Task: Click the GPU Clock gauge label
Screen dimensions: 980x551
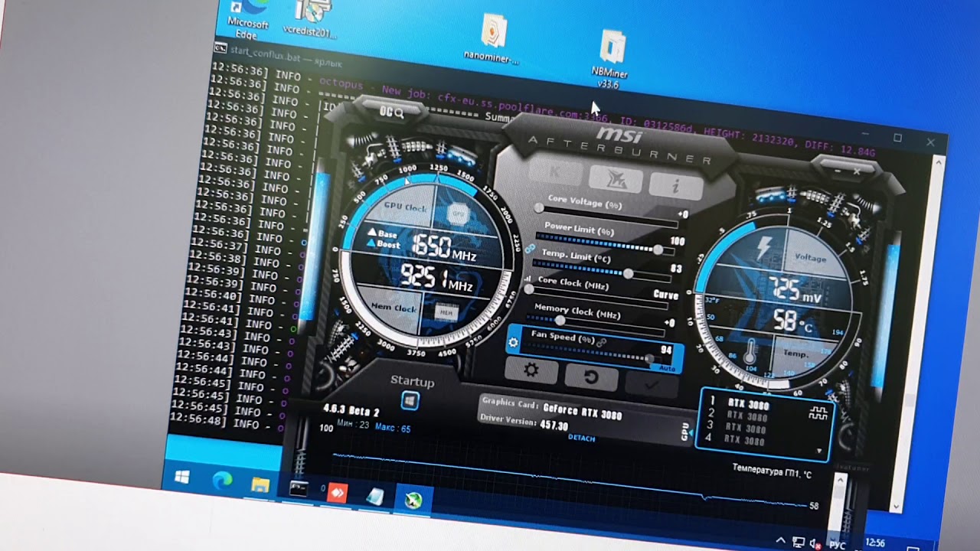Action: point(405,207)
